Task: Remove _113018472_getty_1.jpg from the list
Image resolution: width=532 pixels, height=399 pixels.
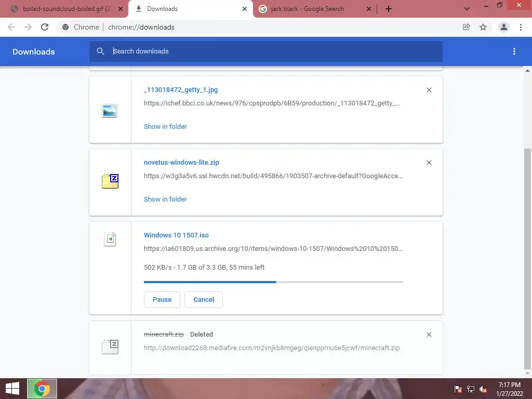Action: pos(429,90)
